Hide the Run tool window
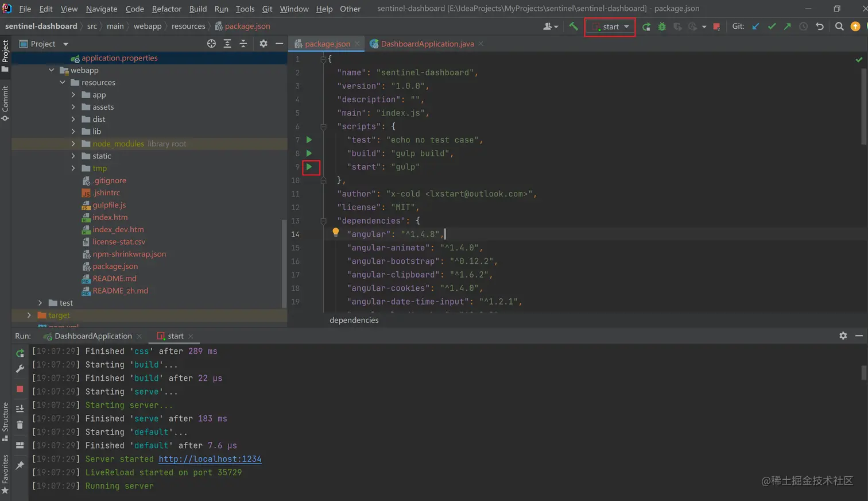Viewport: 868px width, 501px height. tap(859, 336)
